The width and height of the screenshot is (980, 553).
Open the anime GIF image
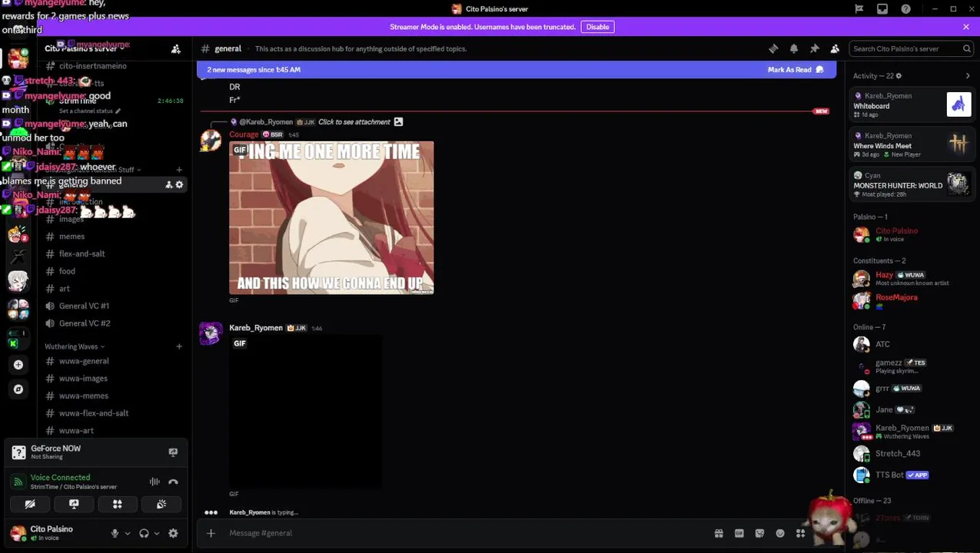pyautogui.click(x=331, y=218)
